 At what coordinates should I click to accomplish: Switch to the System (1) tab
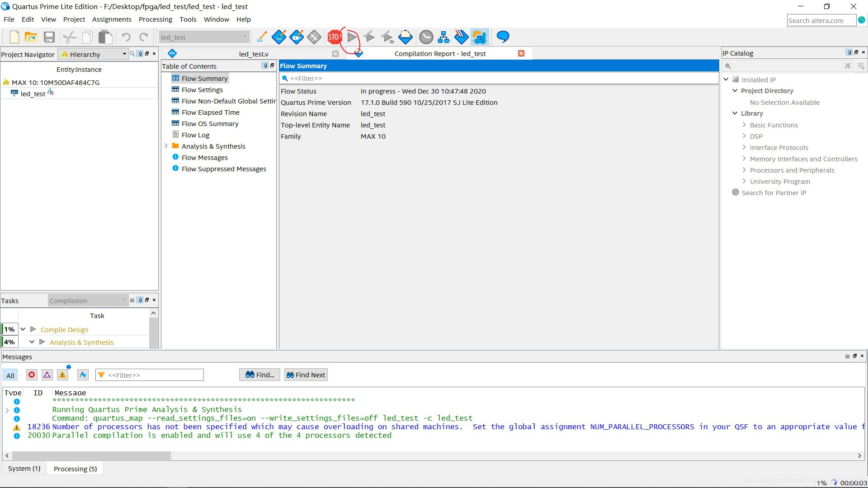[x=24, y=469]
